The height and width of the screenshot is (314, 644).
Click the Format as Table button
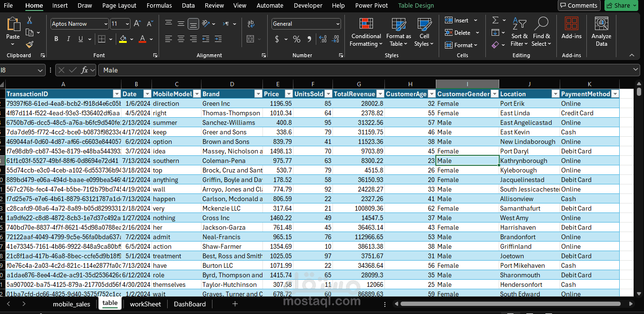(x=398, y=32)
